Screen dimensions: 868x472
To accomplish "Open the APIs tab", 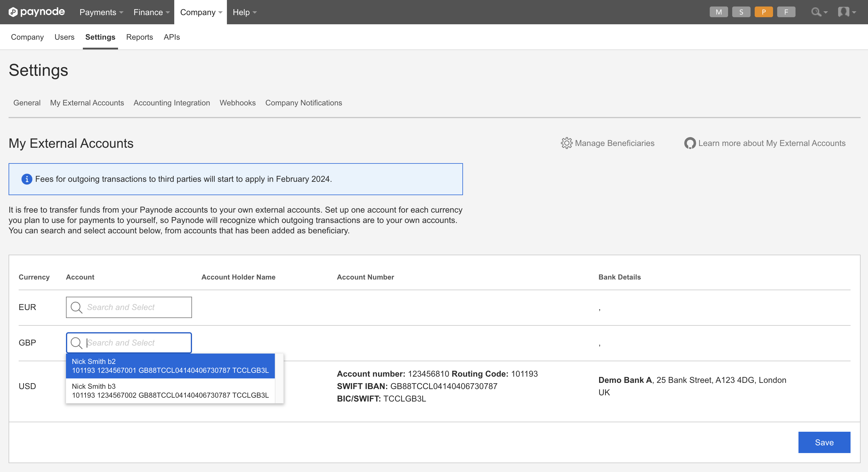I will 172,37.
